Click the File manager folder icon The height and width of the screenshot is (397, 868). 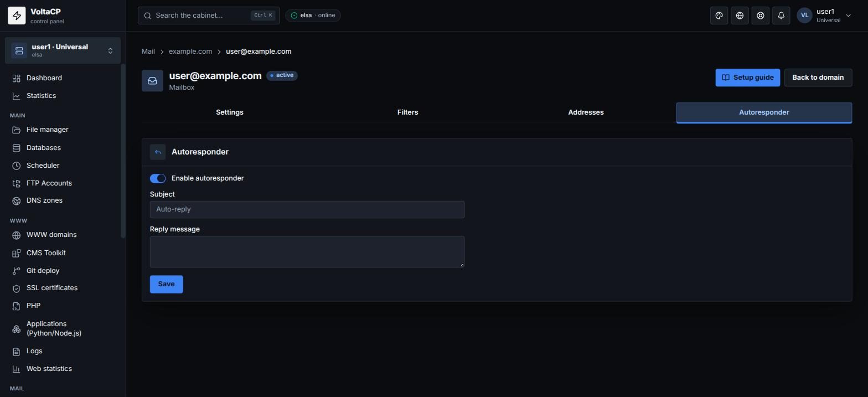pyautogui.click(x=17, y=130)
